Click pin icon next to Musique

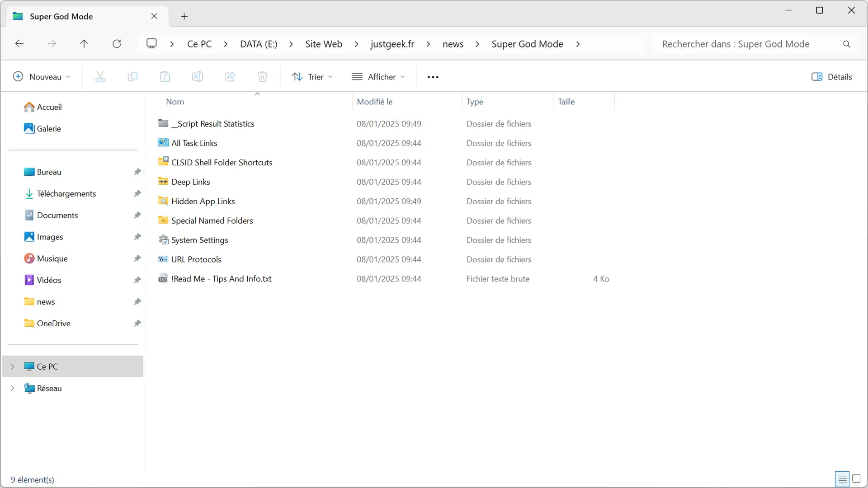(x=137, y=258)
